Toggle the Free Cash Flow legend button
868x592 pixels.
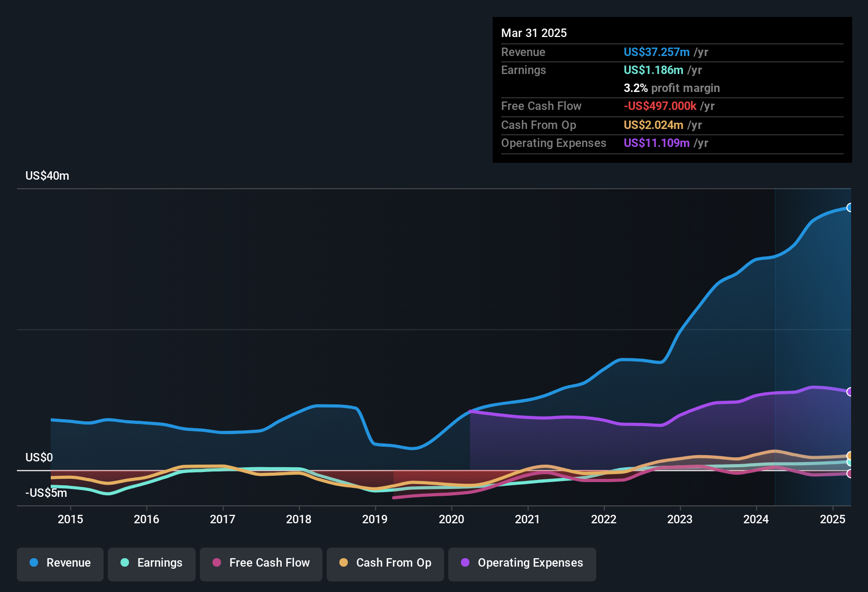tap(261, 564)
